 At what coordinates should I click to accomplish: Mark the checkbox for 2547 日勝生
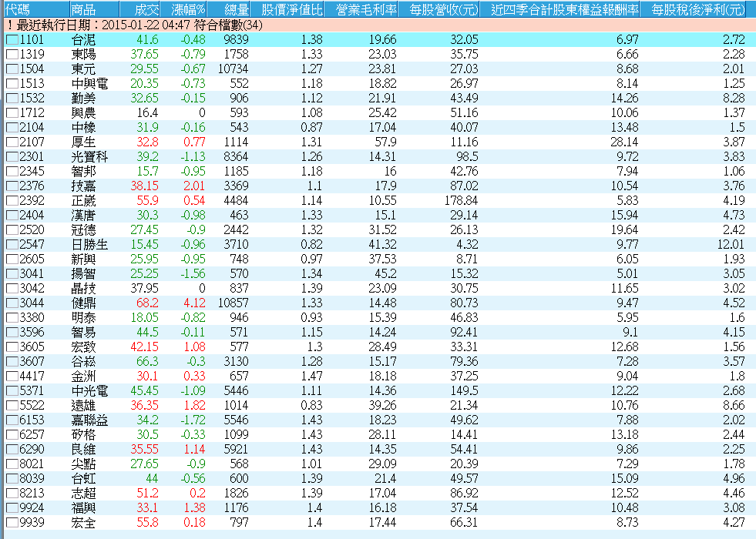click(12, 245)
